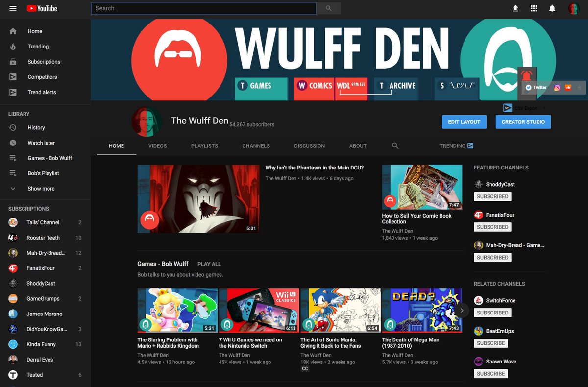Toggle the SUBSCRIBED button under Mah-Dry-Bread

pyautogui.click(x=492, y=257)
